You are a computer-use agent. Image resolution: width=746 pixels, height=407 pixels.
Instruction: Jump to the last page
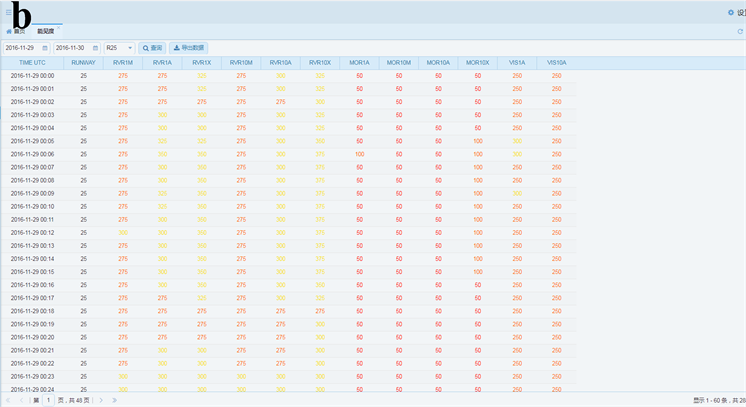(x=114, y=400)
